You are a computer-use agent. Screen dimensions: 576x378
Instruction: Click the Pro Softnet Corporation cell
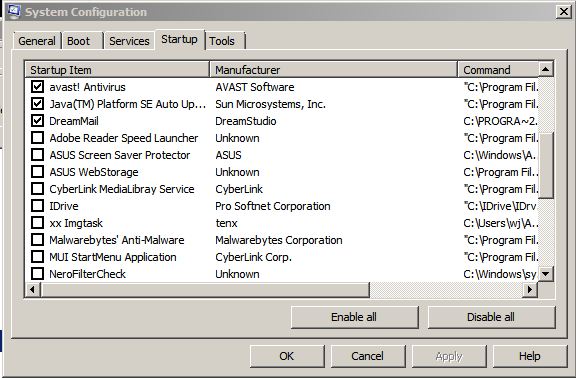point(273,206)
